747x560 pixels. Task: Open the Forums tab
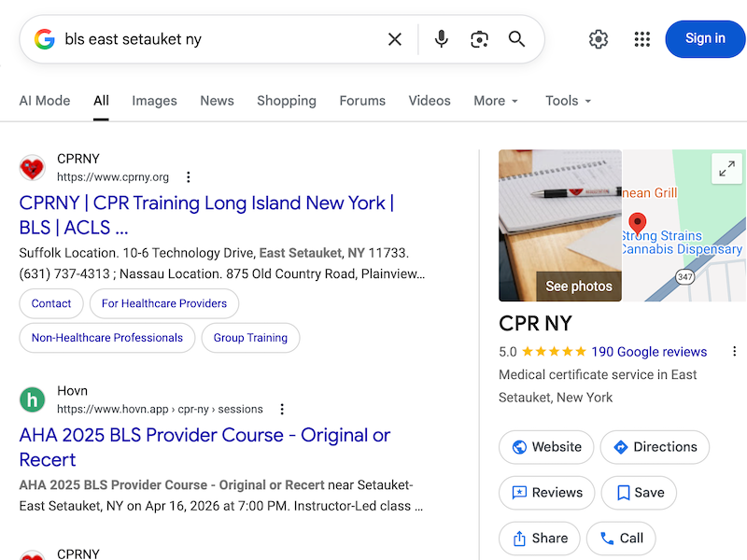pos(362,101)
